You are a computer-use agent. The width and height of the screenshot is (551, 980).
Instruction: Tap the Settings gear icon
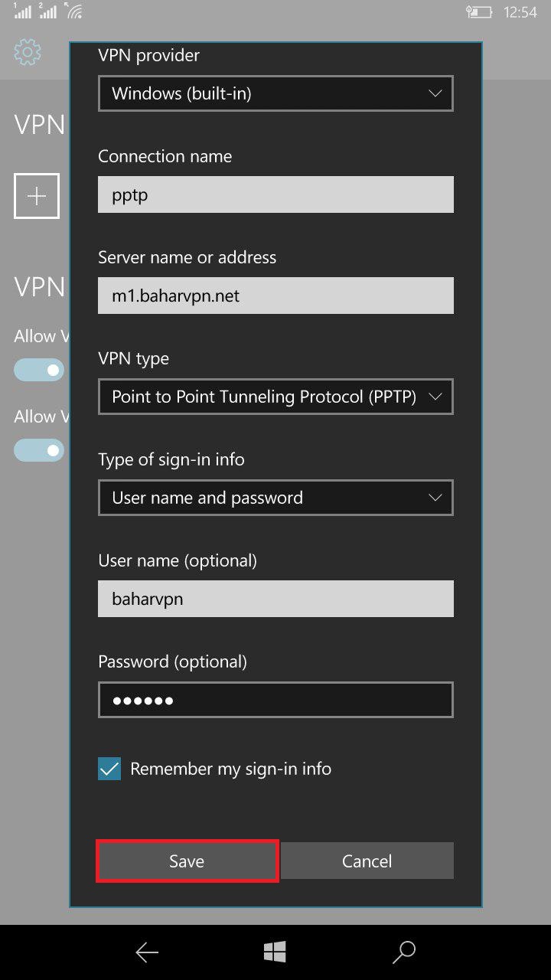(x=28, y=52)
